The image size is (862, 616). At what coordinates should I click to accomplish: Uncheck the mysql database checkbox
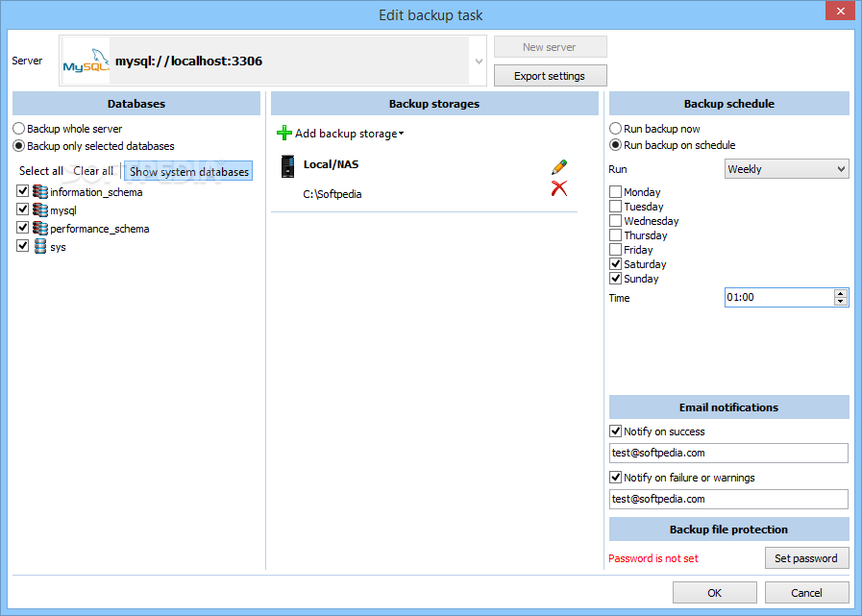click(22, 209)
